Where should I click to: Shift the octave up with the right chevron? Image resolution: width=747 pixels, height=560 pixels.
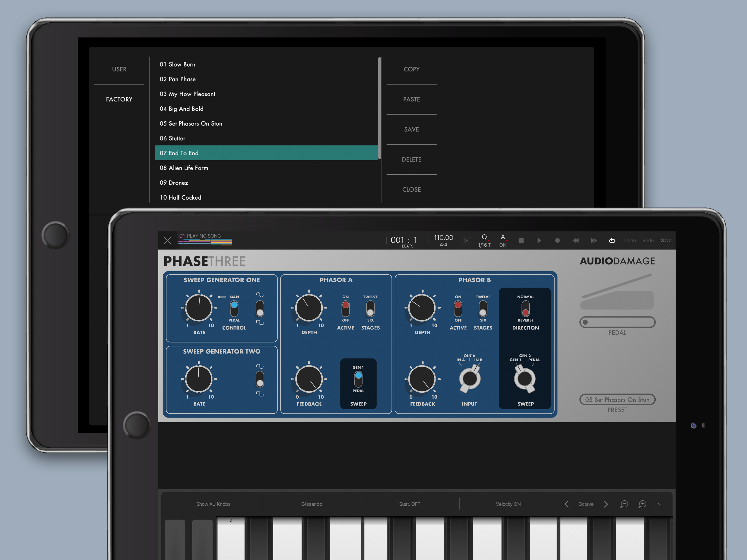pyautogui.click(x=606, y=504)
